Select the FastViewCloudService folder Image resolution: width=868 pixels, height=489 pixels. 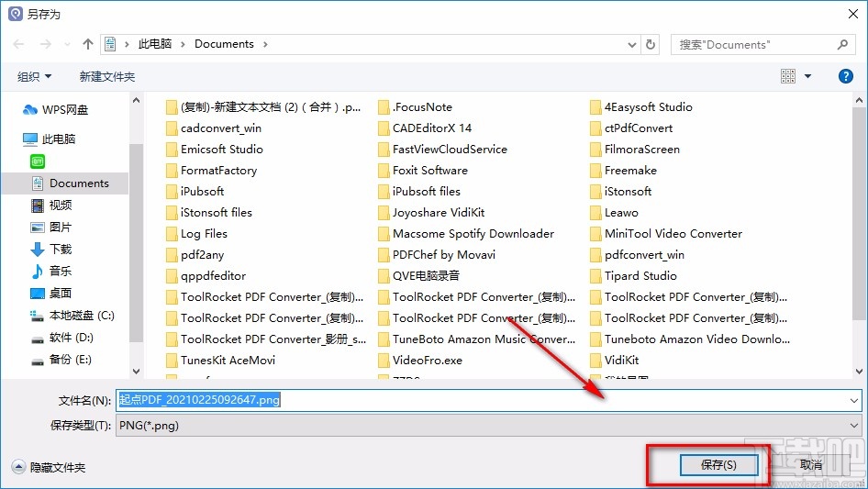tap(443, 149)
